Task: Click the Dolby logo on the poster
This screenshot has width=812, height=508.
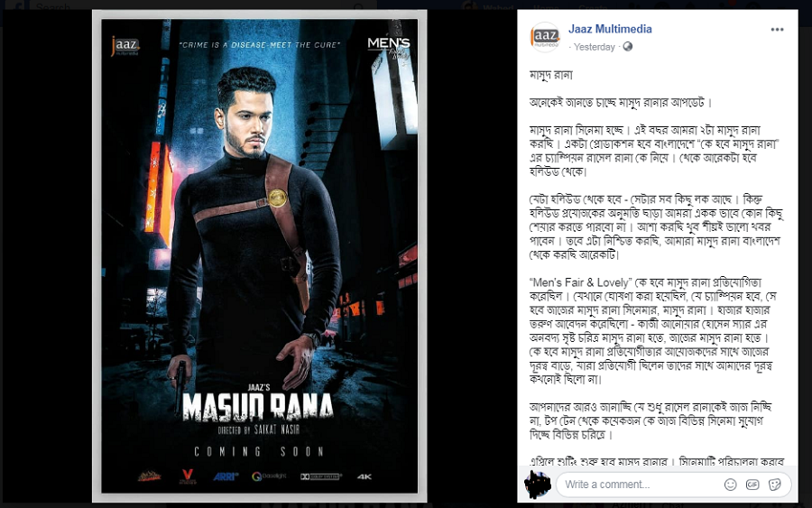Action: point(321,476)
